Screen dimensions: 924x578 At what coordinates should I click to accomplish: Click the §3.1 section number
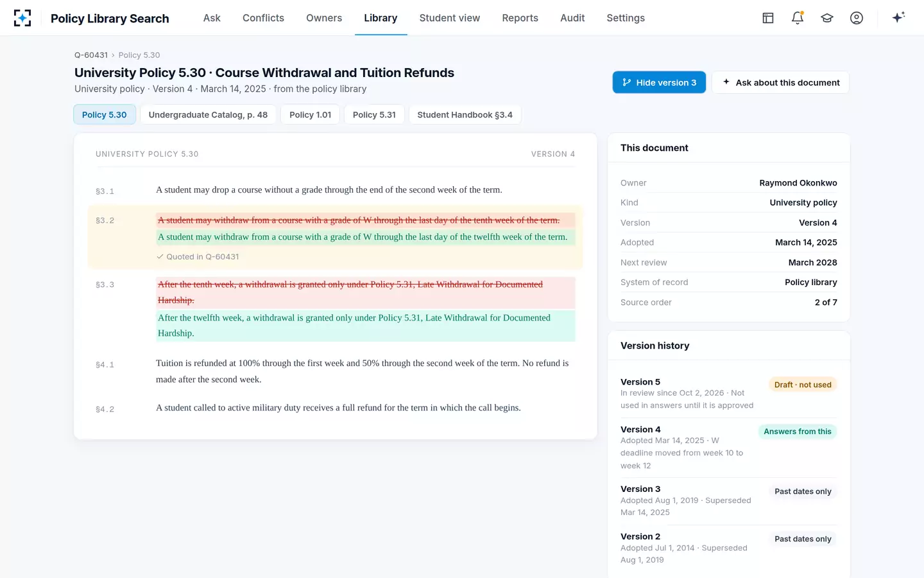tap(105, 191)
